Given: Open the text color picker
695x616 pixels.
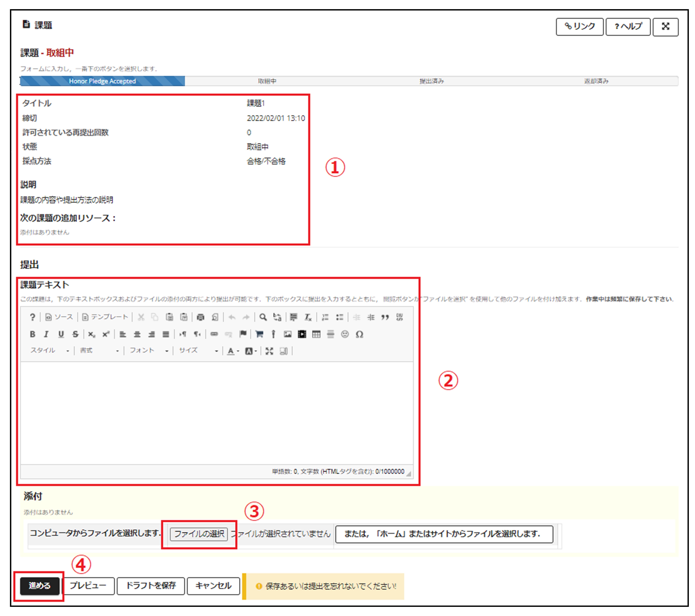Looking at the screenshot, I should [x=233, y=351].
